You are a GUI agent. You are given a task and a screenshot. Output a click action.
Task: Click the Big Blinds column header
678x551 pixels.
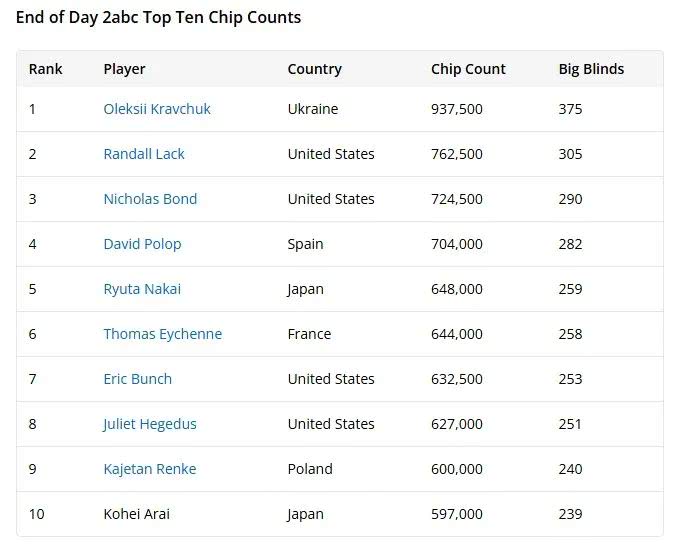click(591, 69)
